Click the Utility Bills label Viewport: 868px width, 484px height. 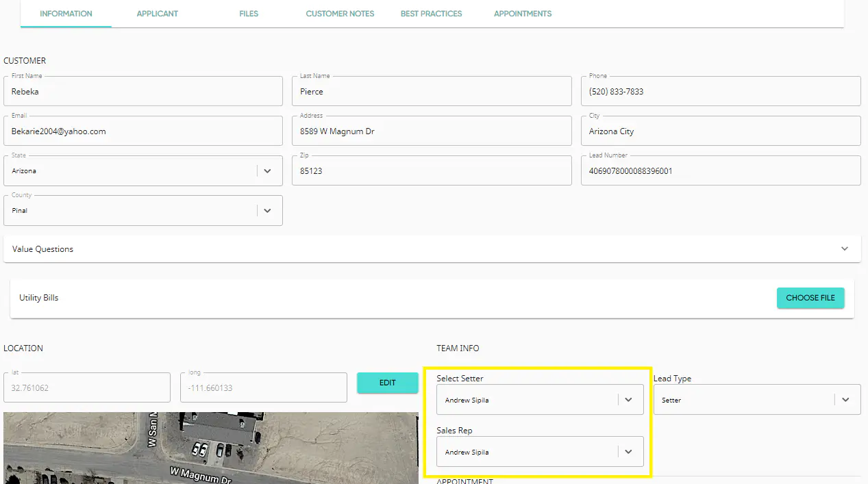click(x=39, y=298)
